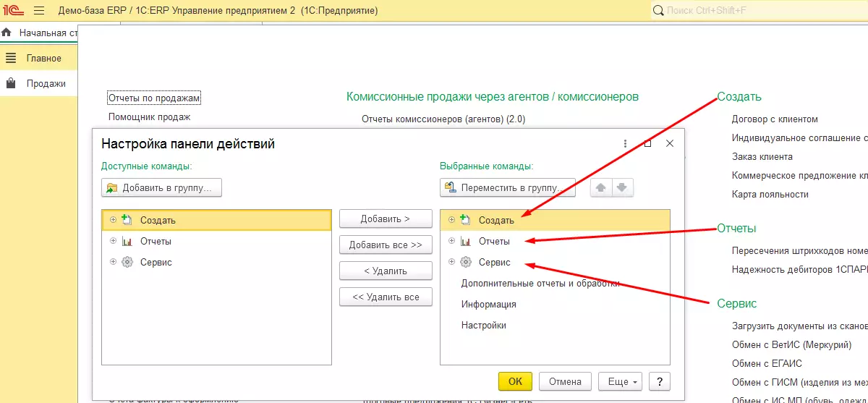Click Создать icon in selected commands
This screenshot has height=403, width=868.
click(x=465, y=220)
